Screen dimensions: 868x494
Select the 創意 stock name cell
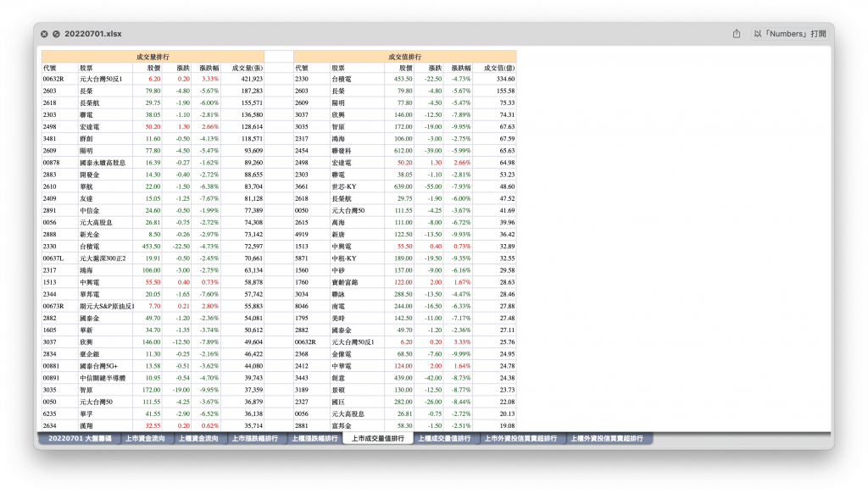357,378
